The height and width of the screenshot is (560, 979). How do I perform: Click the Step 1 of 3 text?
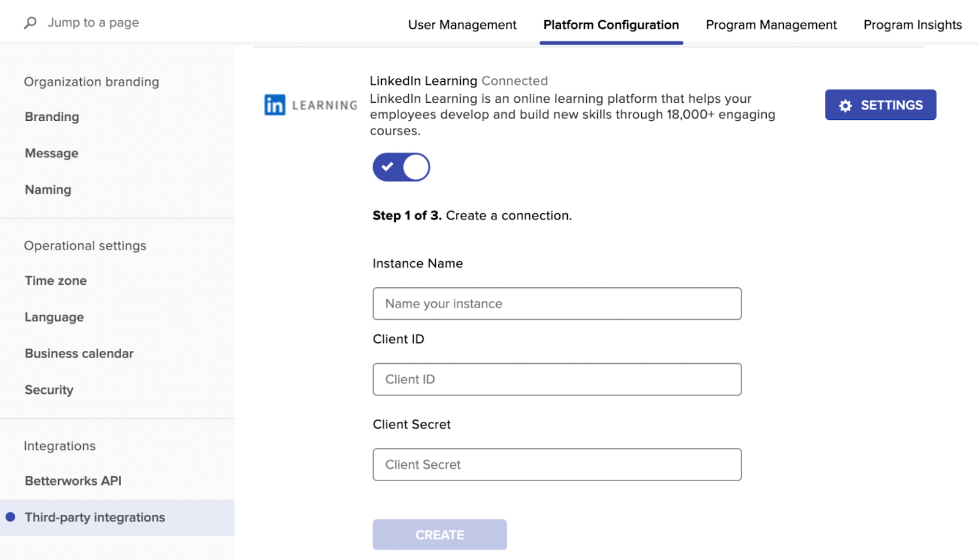(407, 216)
